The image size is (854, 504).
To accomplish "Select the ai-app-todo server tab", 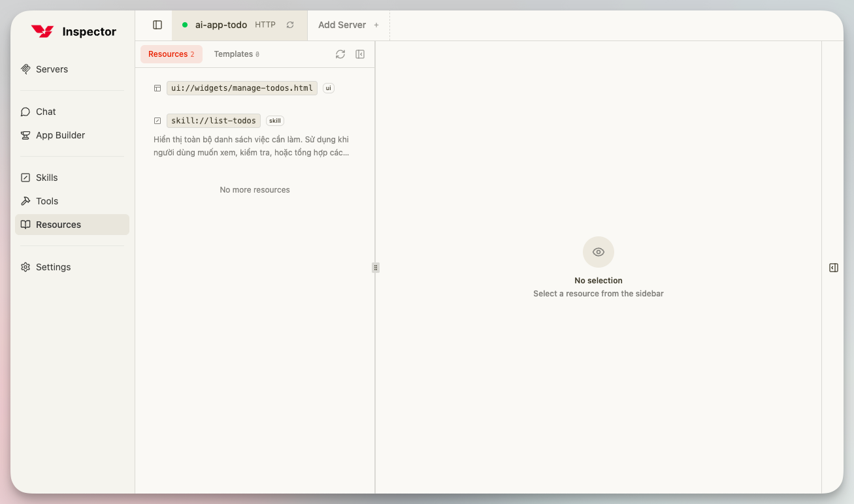I will 239,25.
